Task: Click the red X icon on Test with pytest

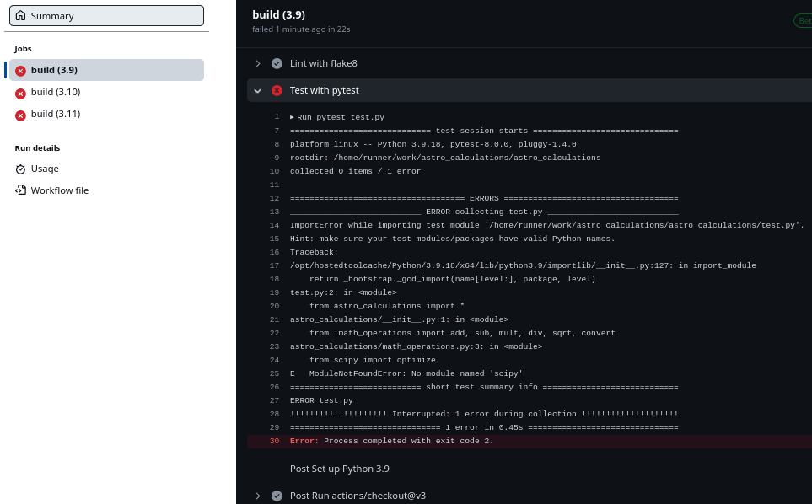Action: coord(277,90)
